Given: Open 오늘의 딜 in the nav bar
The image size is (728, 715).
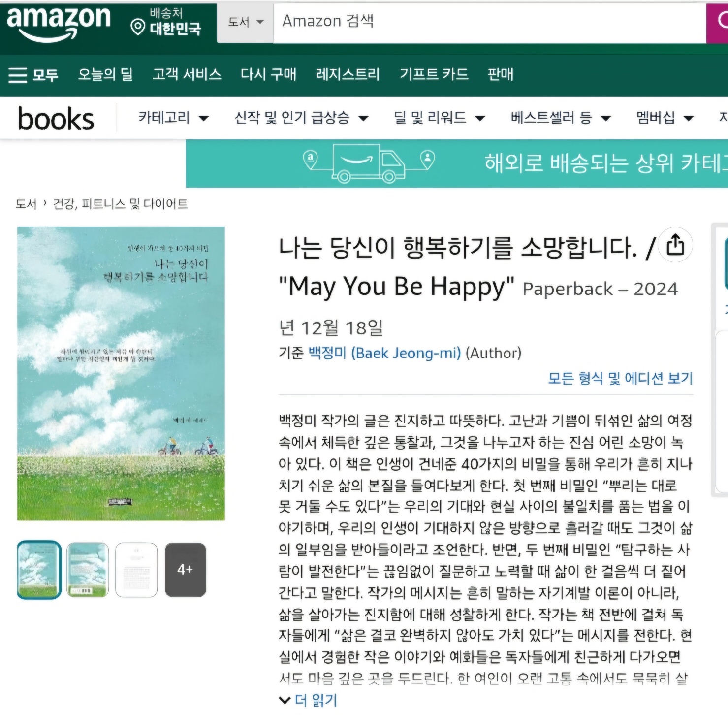Looking at the screenshot, I should point(105,74).
